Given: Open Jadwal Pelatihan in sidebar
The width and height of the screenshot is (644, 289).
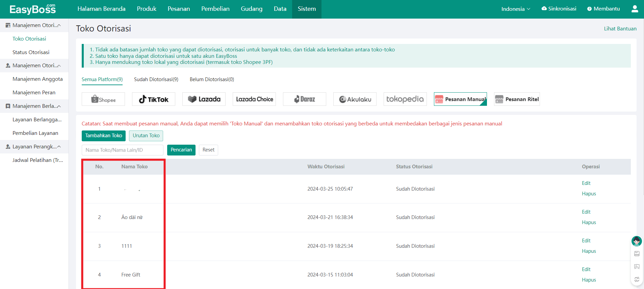Looking at the screenshot, I should [x=38, y=160].
